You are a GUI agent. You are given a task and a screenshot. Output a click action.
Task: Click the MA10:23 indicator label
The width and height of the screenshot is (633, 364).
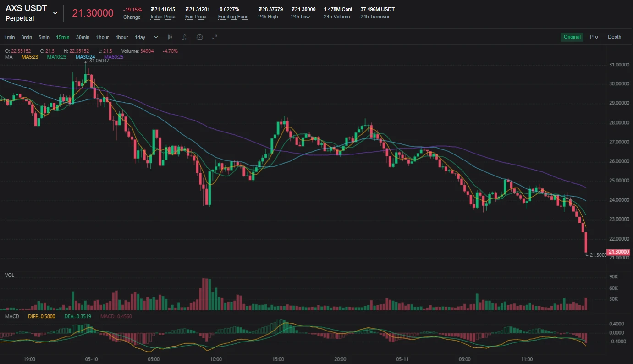coord(57,57)
